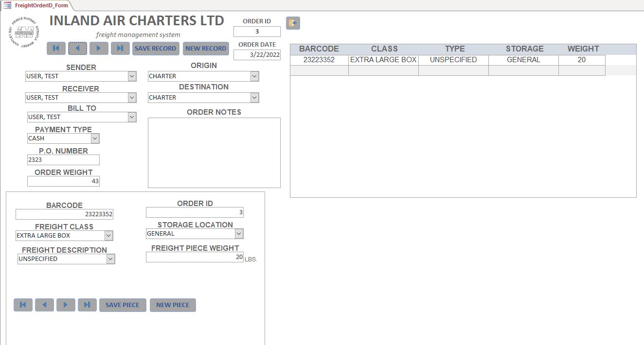This screenshot has height=345, width=644.
Task: Go to next order record
Action: pyautogui.click(x=99, y=48)
